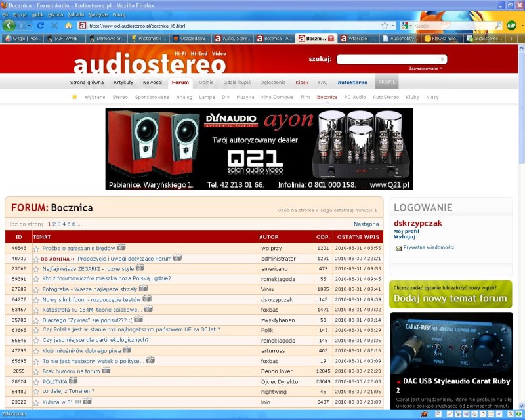The width and height of the screenshot is (525, 420).
Task: Open a new tab with the plus button
Action: point(511,39)
